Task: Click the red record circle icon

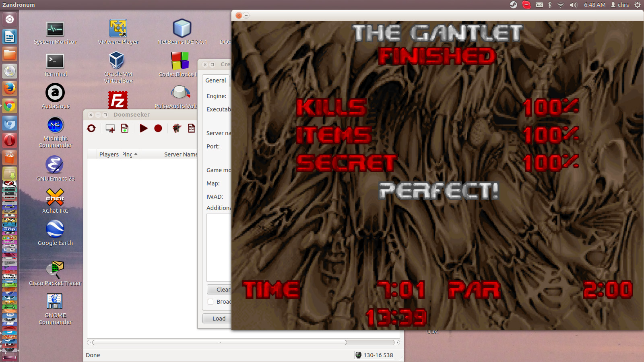Action: (158, 128)
